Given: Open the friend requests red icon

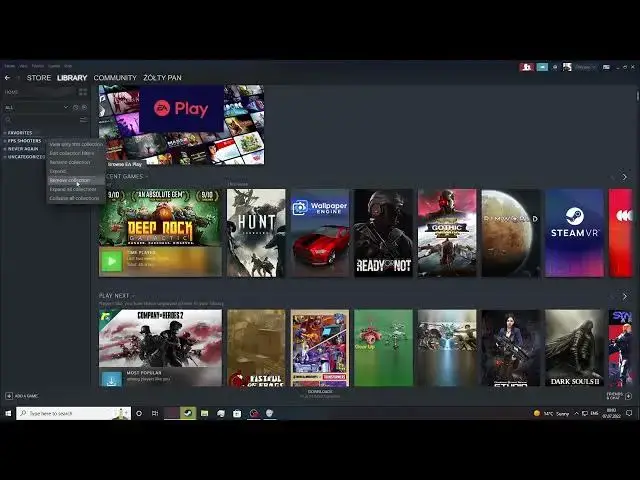Looking at the screenshot, I should pos(527,67).
